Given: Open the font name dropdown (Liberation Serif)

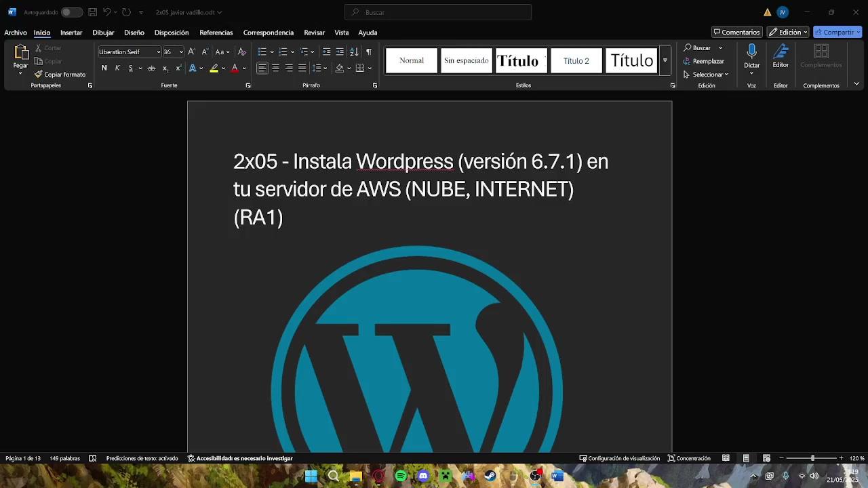Looking at the screenshot, I should pyautogui.click(x=159, y=52).
